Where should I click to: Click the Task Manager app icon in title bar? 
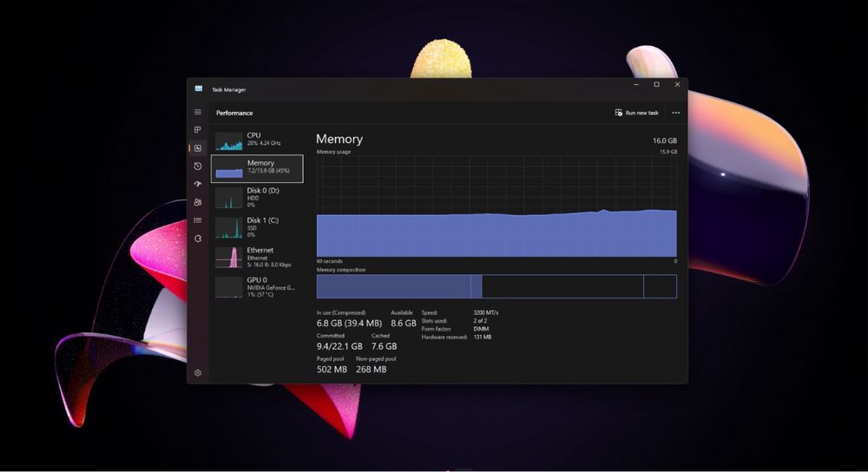[x=199, y=88]
